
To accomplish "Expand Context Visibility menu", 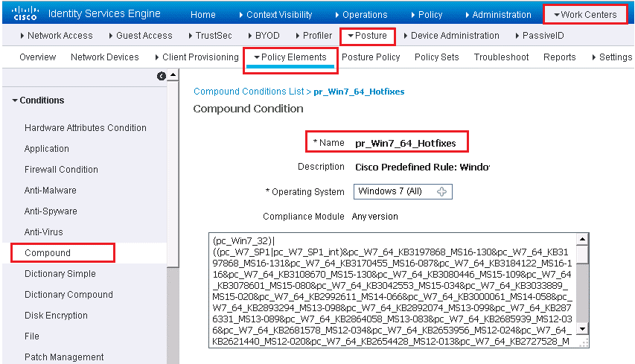I will click(x=275, y=15).
